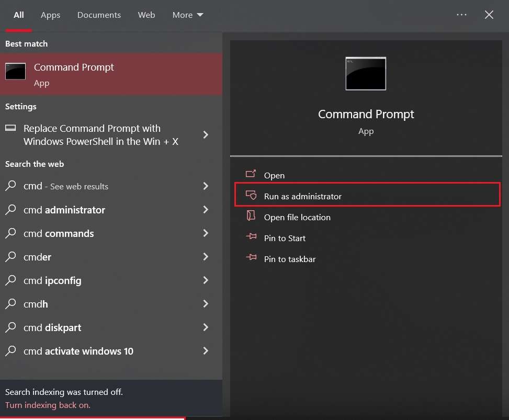Click Command Prompt icon in best match
Screen dimensions: 509x420
(15, 71)
